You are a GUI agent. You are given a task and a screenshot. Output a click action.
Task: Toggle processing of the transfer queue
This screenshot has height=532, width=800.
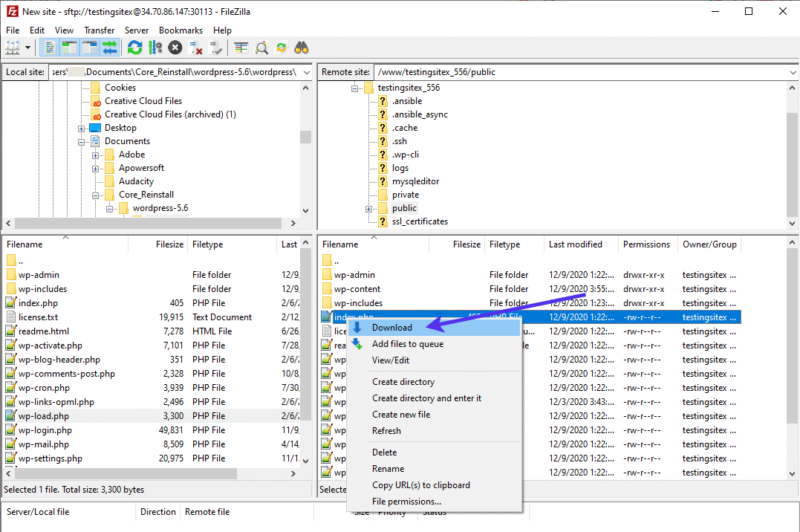click(x=154, y=47)
